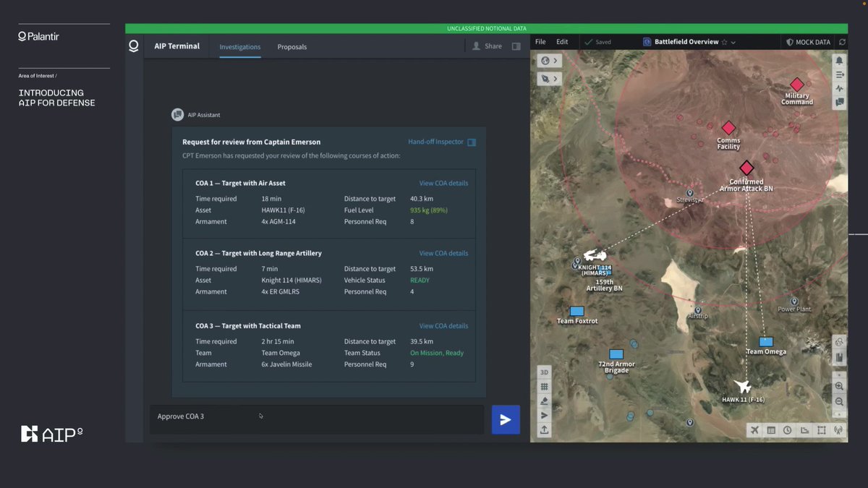The width and height of the screenshot is (868, 488).
Task: Select the Confirmed Armor Attack BN marker
Action: pos(746,168)
